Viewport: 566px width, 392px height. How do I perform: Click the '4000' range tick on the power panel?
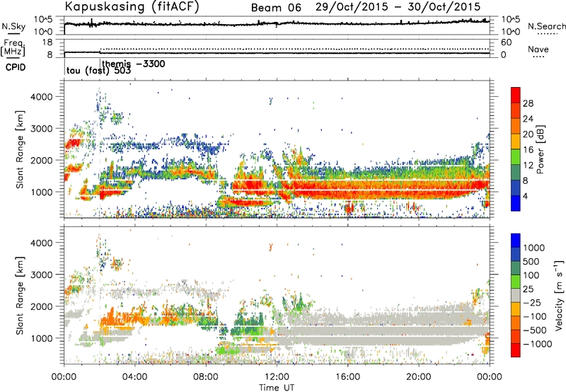click(42, 97)
